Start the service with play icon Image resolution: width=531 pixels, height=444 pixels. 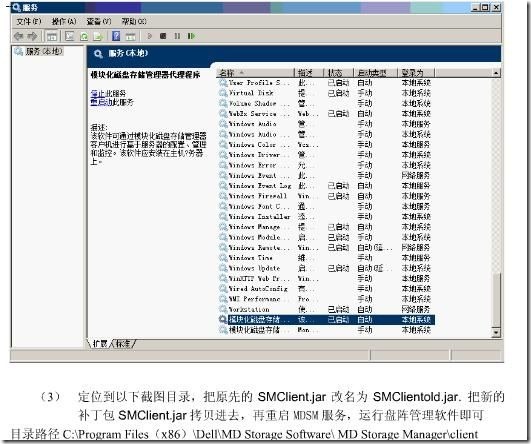149,36
